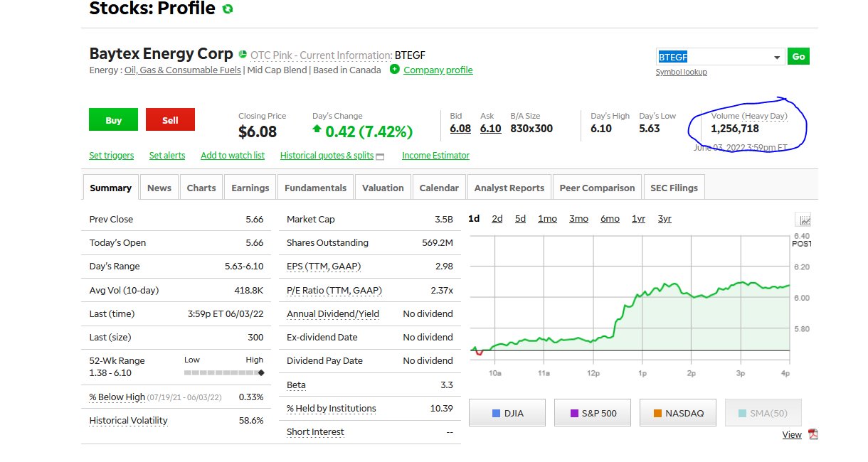Open the calendar icon after Historical quotes & splits
The height and width of the screenshot is (462, 868).
point(380,156)
